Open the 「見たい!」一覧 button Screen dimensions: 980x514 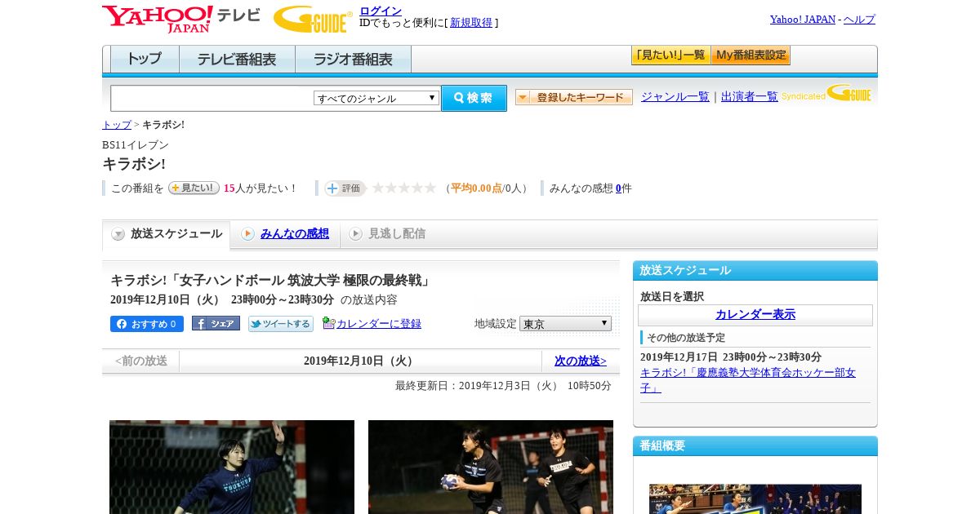point(670,55)
